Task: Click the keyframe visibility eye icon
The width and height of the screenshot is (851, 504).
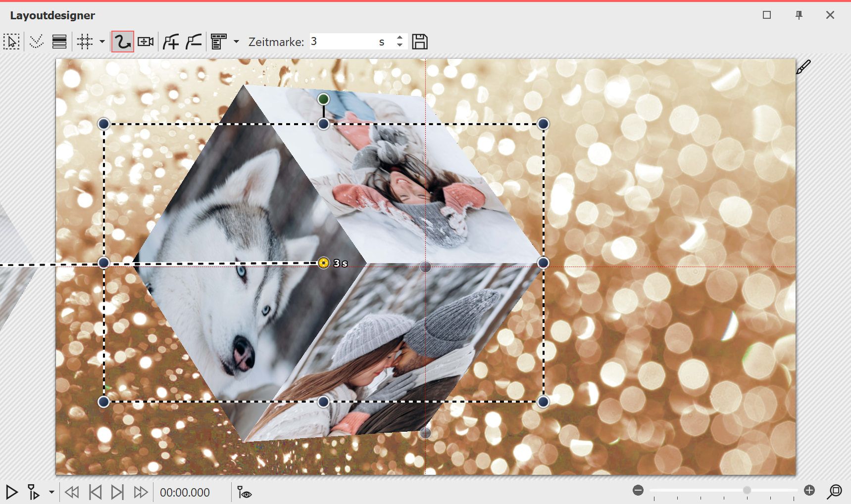Action: pos(244,493)
